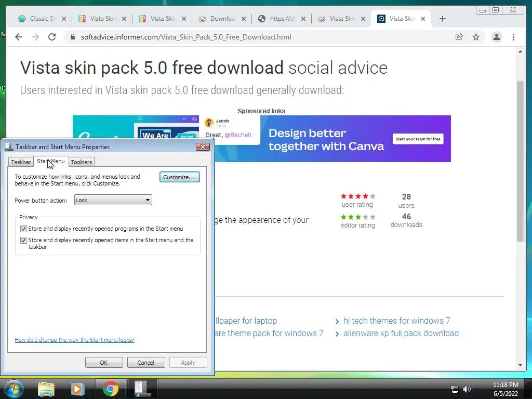Confirm with the OK button
532x399 pixels.
[104, 362]
